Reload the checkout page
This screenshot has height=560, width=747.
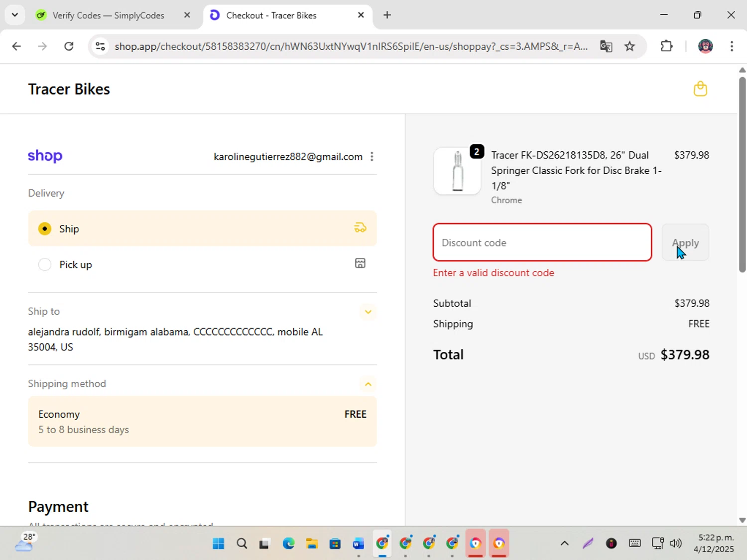(x=69, y=46)
